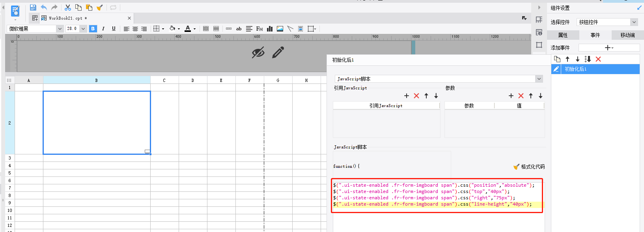This screenshot has height=232, width=644.
Task: Unmerge the selected cells
Action: tap(216, 29)
